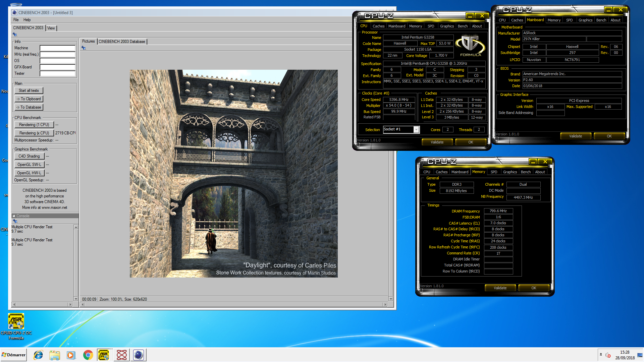Screen dimensions: 644x362
Task: Open About tab in CPU-Z Mainboard window
Action: [615, 20]
